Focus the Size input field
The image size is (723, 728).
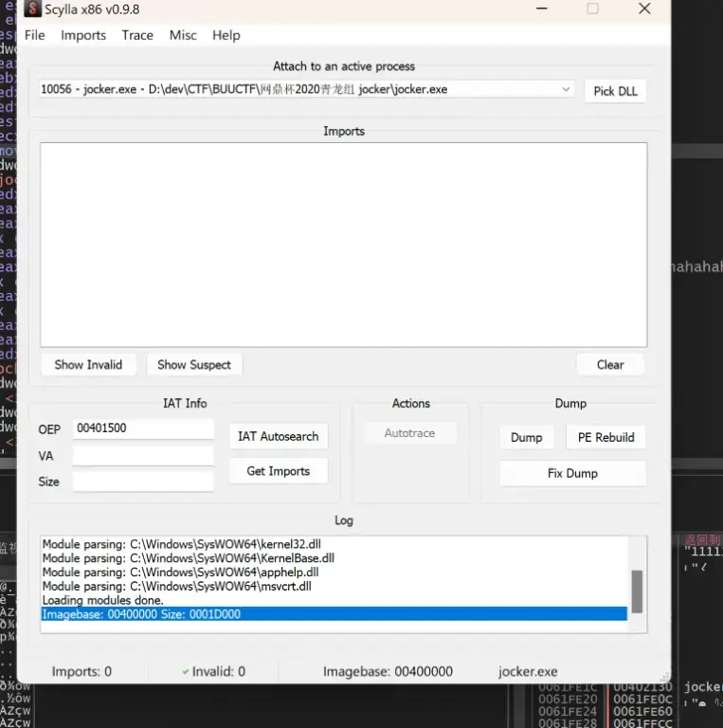click(x=143, y=482)
